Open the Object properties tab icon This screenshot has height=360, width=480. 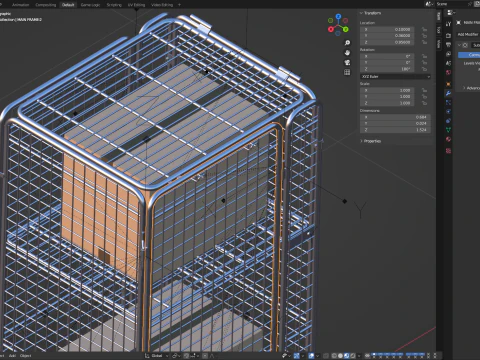(x=448, y=84)
